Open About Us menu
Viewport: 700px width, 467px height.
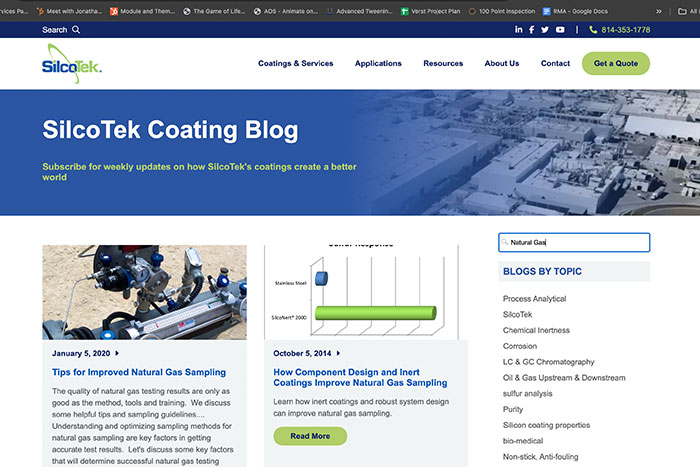click(502, 63)
